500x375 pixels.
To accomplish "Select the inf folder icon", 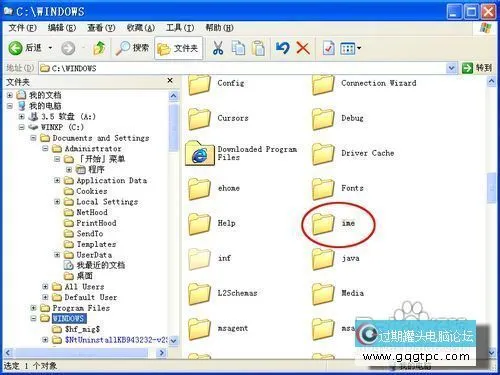I will 199,259.
